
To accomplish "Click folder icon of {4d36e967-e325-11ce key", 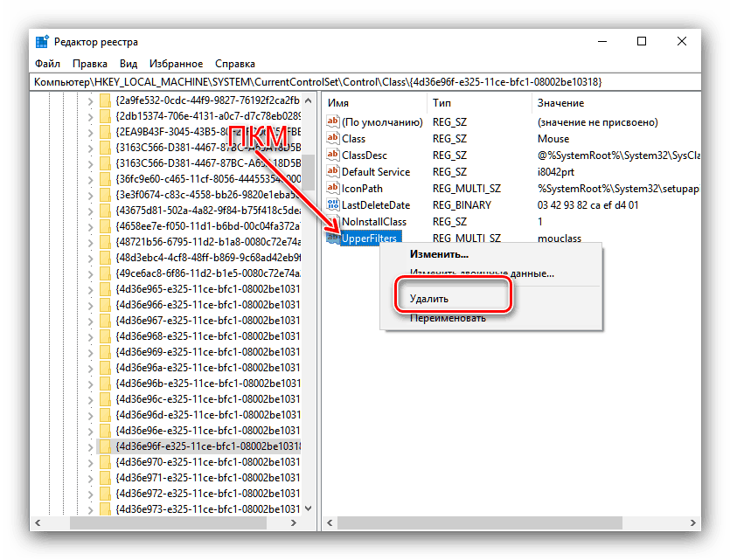I will (106, 321).
